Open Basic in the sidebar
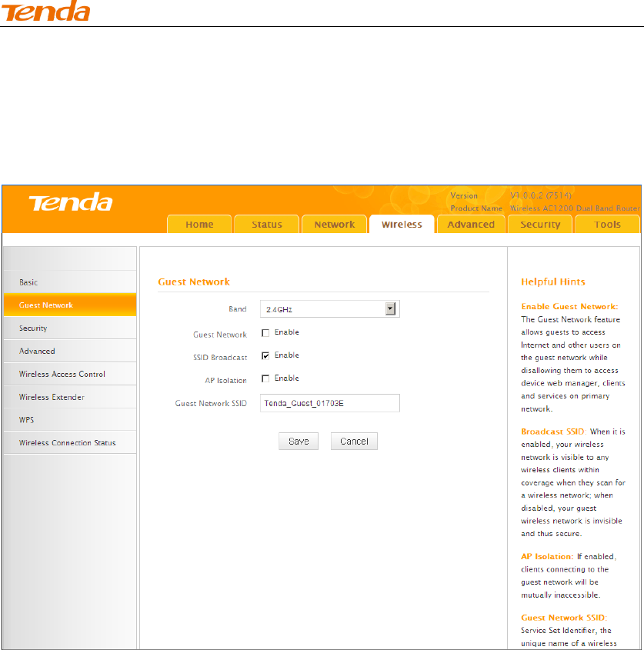This screenshot has height=650, width=644. pyautogui.click(x=70, y=282)
